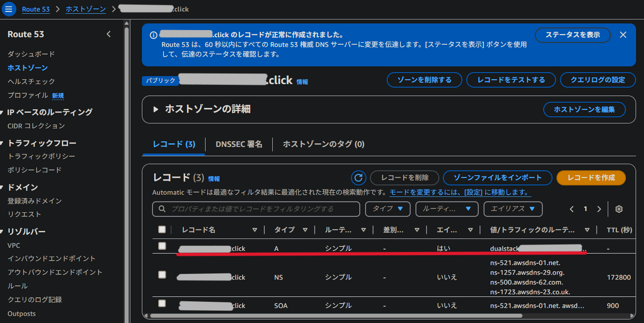Click the ホストゾーンを編集 button
The height and width of the screenshot is (323, 644).
[x=584, y=109]
